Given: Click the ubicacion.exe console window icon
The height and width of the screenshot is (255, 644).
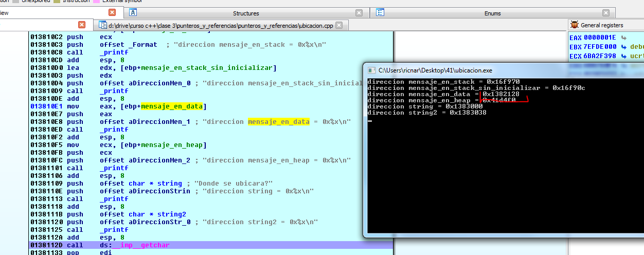Looking at the screenshot, I should pyautogui.click(x=371, y=70).
